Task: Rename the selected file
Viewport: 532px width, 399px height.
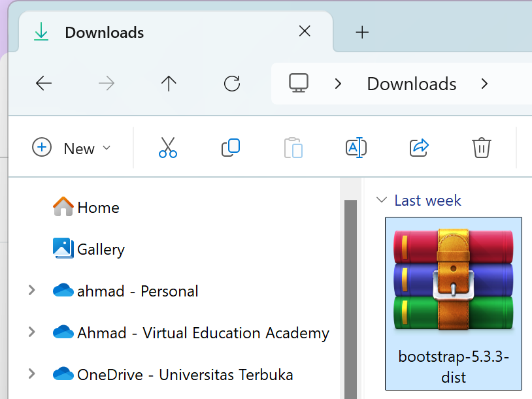Action: pyautogui.click(x=356, y=148)
